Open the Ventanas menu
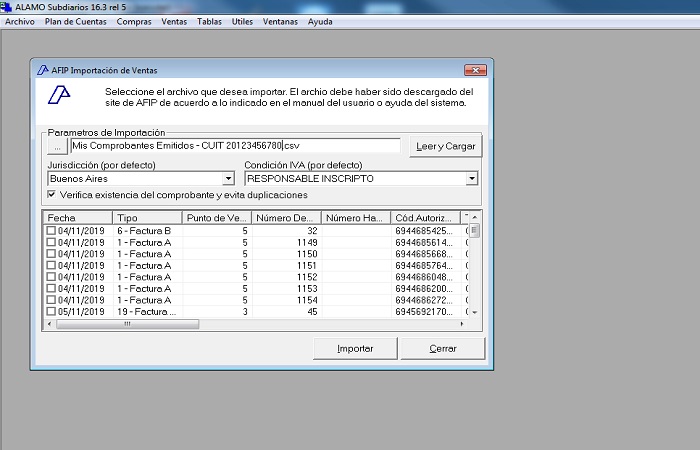The image size is (700, 450). (x=280, y=21)
